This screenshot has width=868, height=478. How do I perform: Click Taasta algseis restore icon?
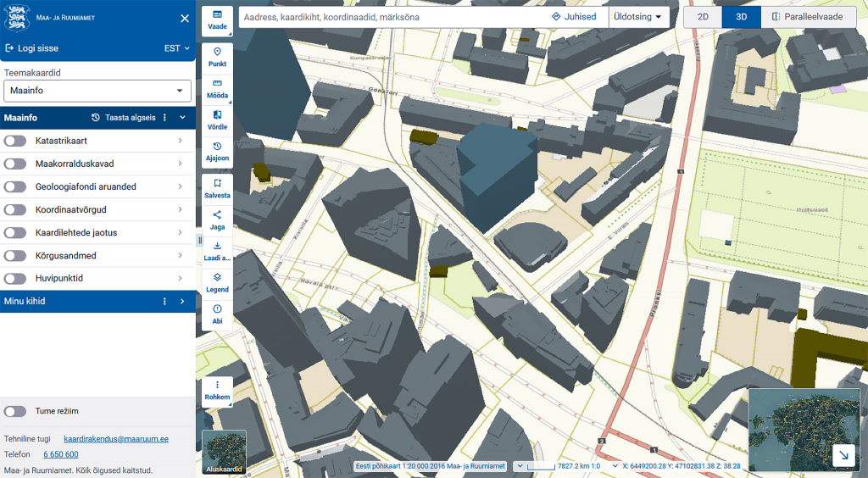coord(95,118)
